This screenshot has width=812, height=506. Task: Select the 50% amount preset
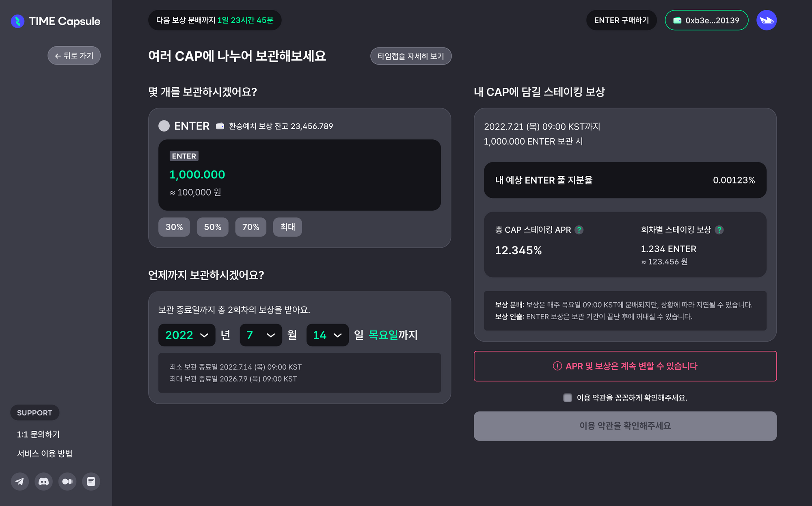coord(213,227)
